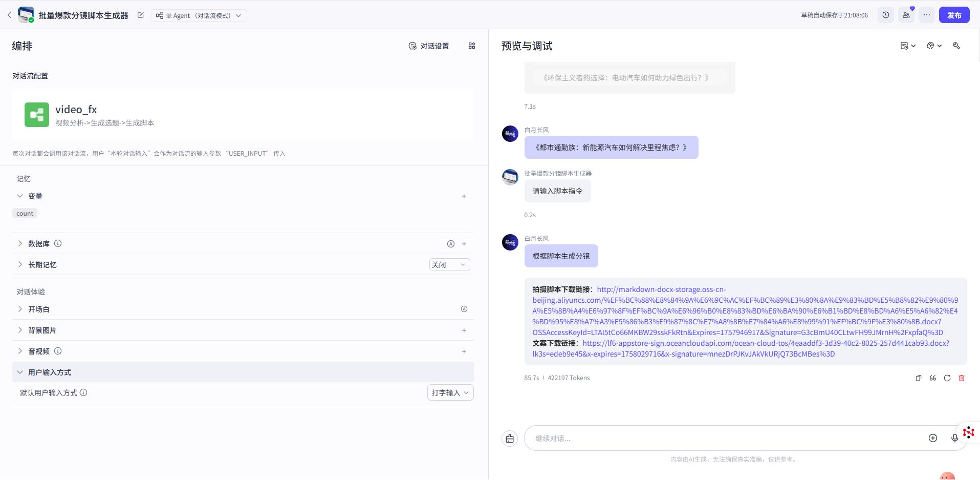Open the plus icon to attach content in chat
The height and width of the screenshot is (480, 980).
click(932, 438)
